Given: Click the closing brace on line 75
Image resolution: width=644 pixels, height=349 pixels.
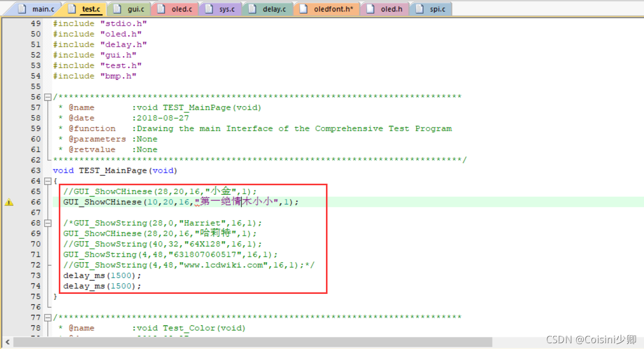Looking at the screenshot, I should tap(55, 297).
